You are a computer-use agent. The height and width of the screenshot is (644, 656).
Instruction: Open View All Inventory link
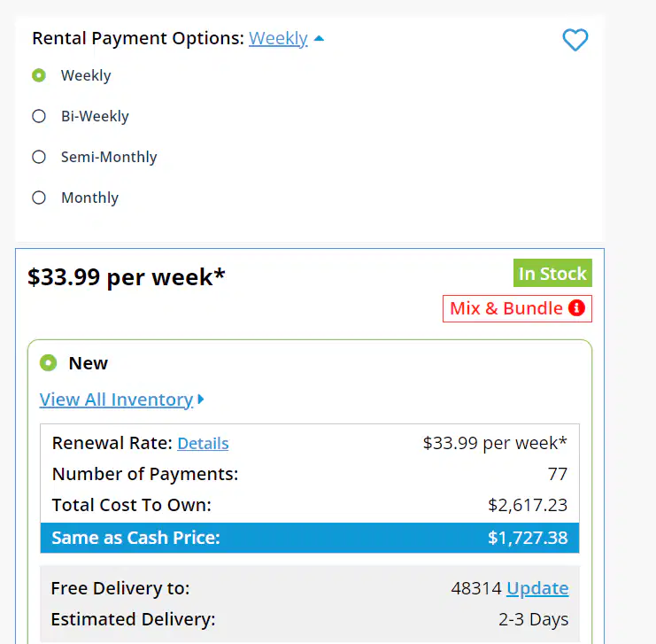(x=116, y=400)
